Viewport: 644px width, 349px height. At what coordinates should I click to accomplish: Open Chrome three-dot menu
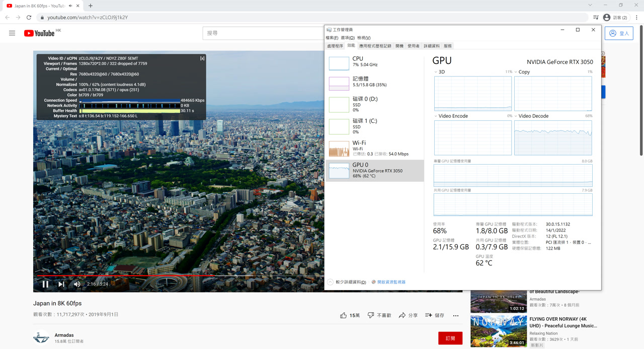[x=636, y=17]
